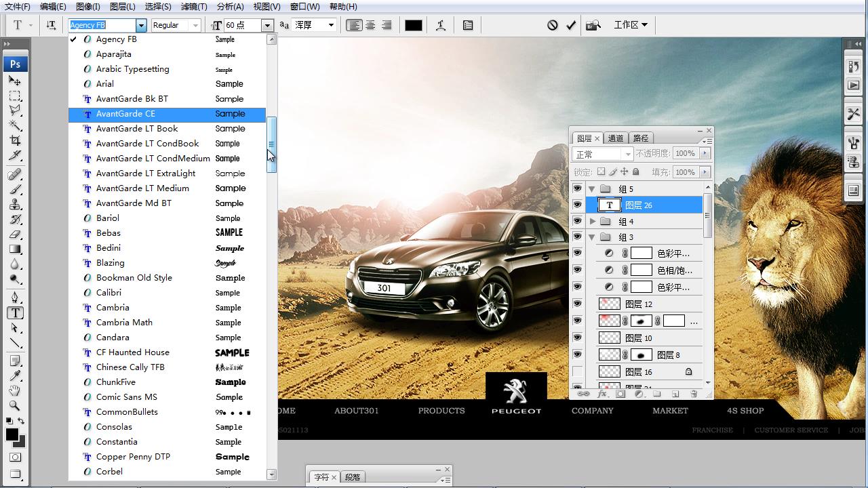Select the Hand tool
The width and height of the screenshot is (868, 488).
click(x=15, y=391)
